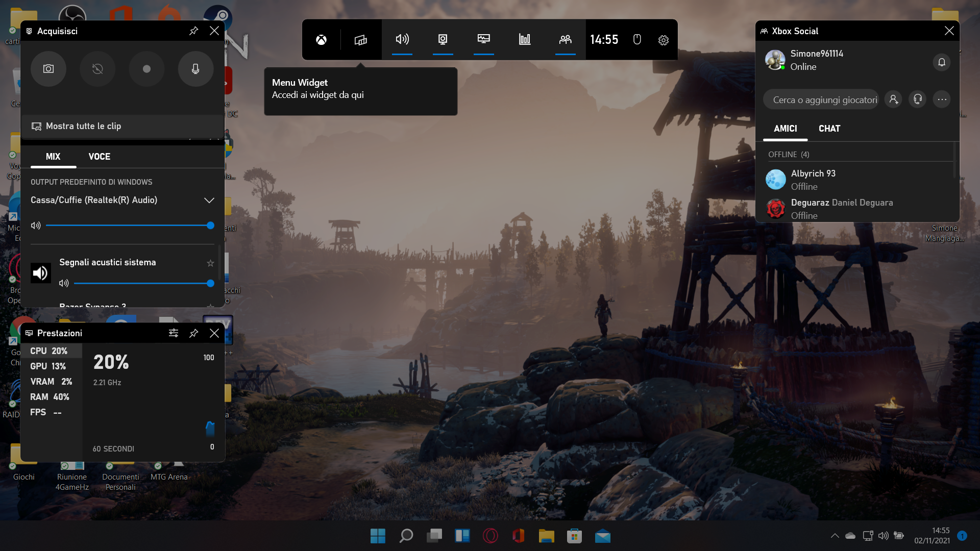This screenshot has width=980, height=551.
Task: Open File Explorer from the taskbar
Action: pos(546,536)
